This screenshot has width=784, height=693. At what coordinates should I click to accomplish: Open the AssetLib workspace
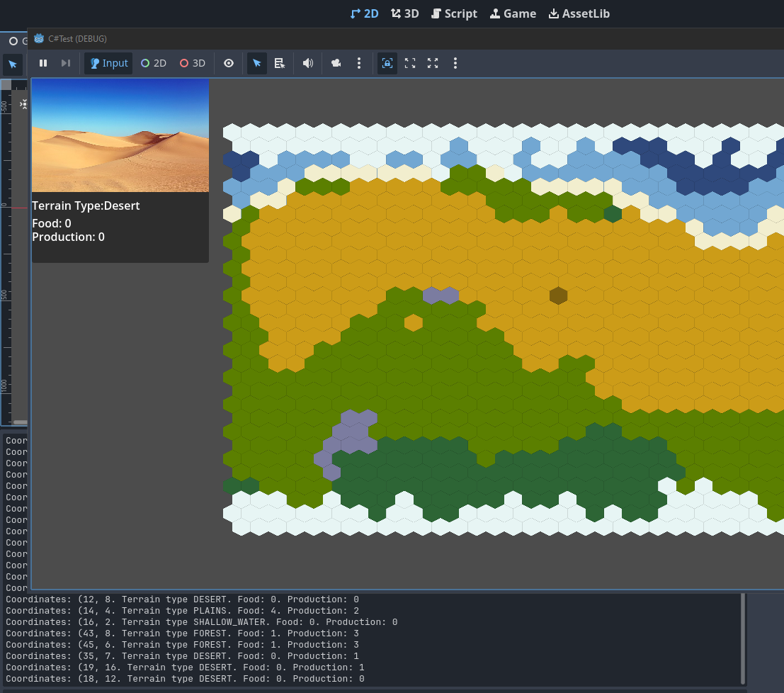coord(579,13)
